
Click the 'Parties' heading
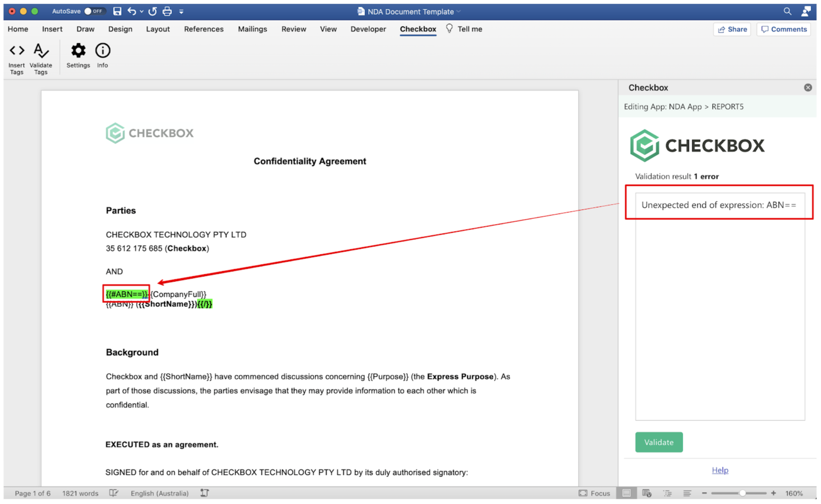tap(121, 211)
